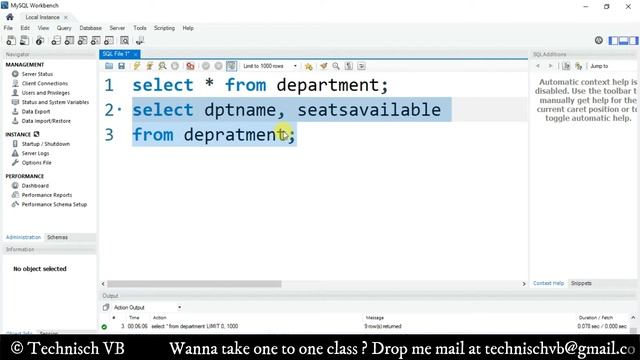Toggle invisible characters display icon
Image resolution: width=640 pixels, height=360 pixels.
click(x=349, y=66)
